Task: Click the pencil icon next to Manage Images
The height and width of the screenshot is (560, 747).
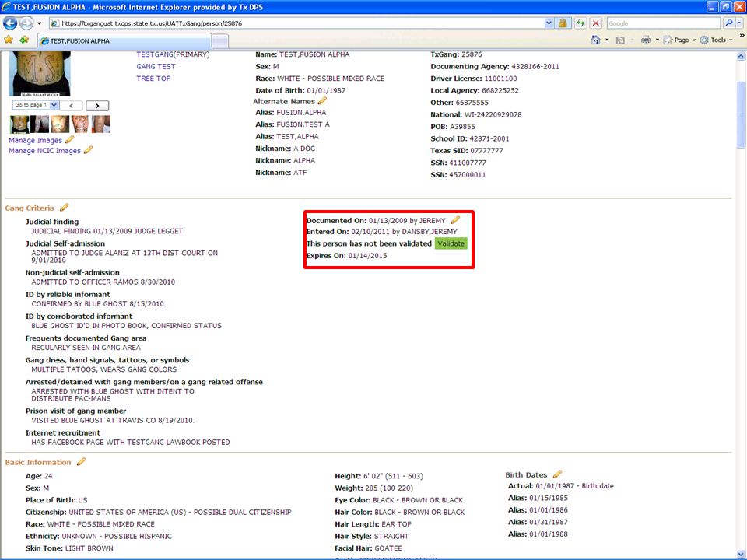Action: 69,139
